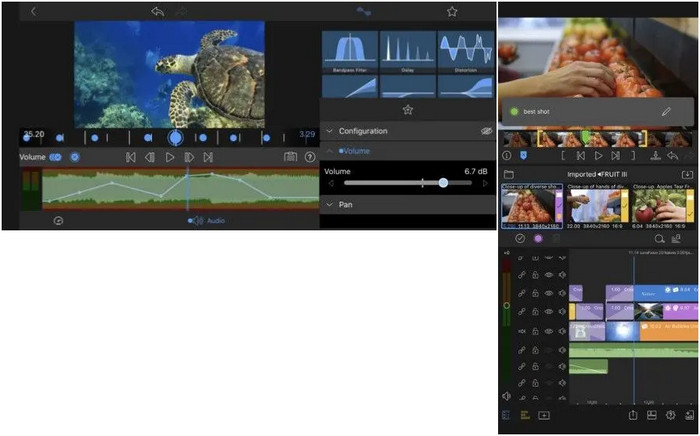Apply the Bandpass Filter effect preset
The height and width of the screenshot is (436, 700).
pyautogui.click(x=350, y=52)
